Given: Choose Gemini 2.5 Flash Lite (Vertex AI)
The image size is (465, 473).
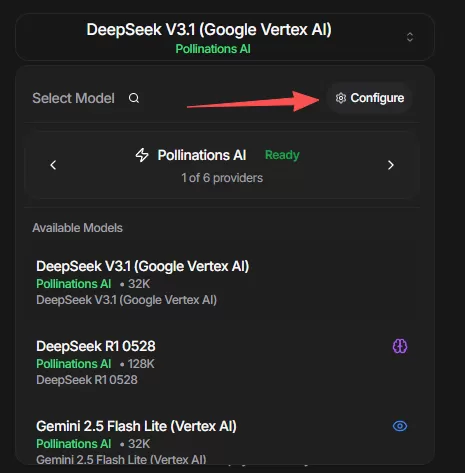Looking at the screenshot, I should (x=222, y=441).
